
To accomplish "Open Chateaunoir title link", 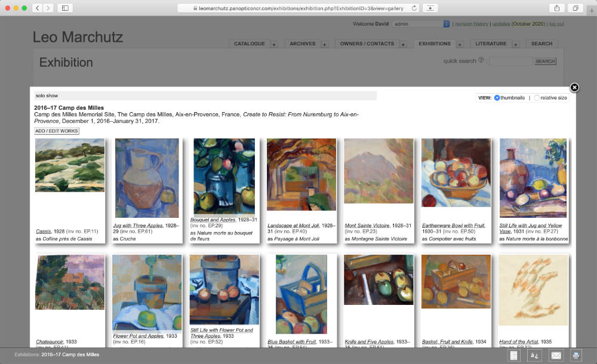I will coord(50,342).
